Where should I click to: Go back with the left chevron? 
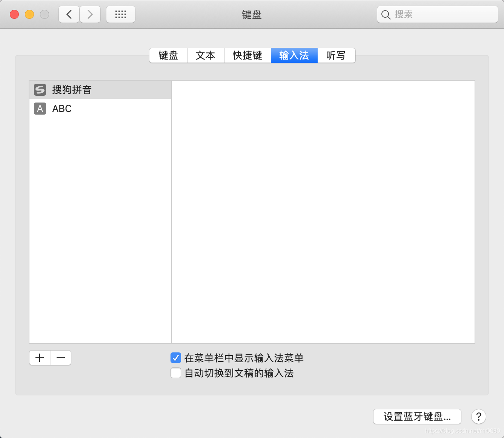[69, 14]
